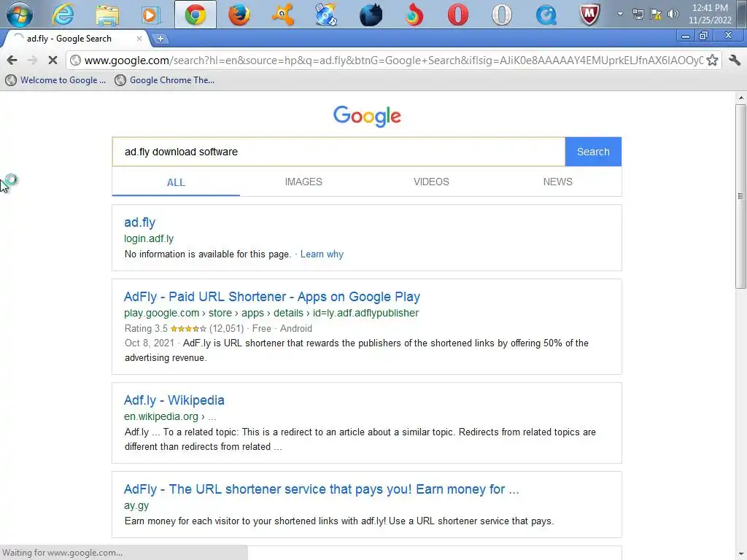747x560 pixels.
Task: Open the disc-and-music taskbar icon
Action: tap(327, 15)
